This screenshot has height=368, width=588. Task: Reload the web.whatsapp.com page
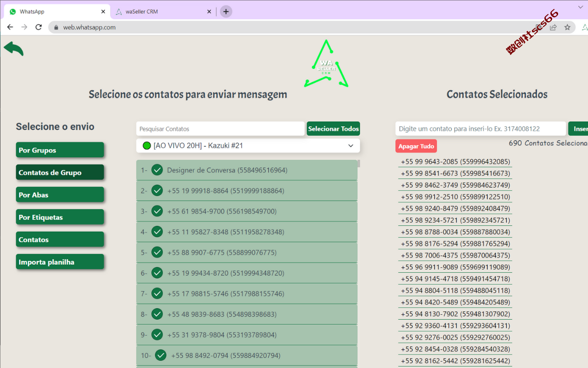click(x=39, y=27)
